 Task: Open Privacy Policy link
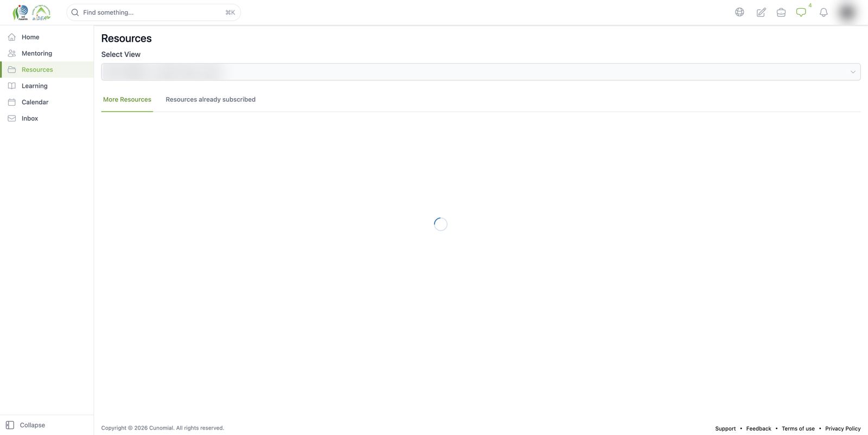pyautogui.click(x=843, y=428)
